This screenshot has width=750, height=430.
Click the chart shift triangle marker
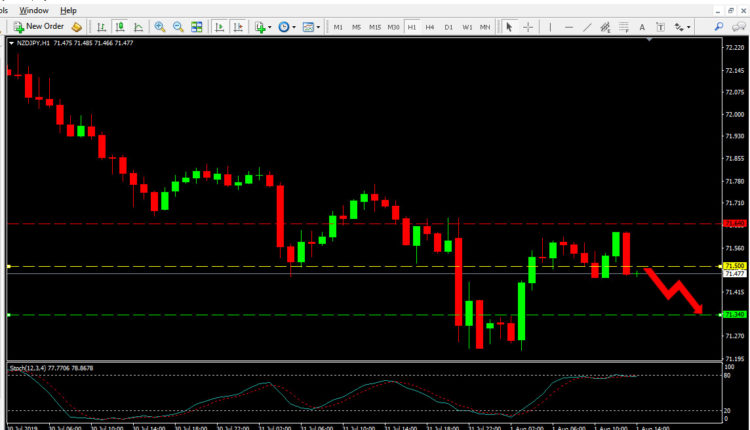(x=649, y=40)
